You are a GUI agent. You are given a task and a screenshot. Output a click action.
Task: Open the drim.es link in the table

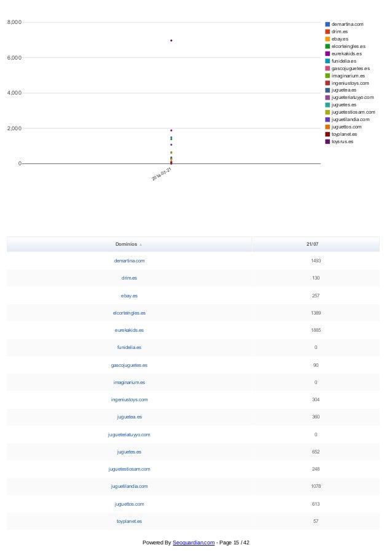(x=130, y=278)
